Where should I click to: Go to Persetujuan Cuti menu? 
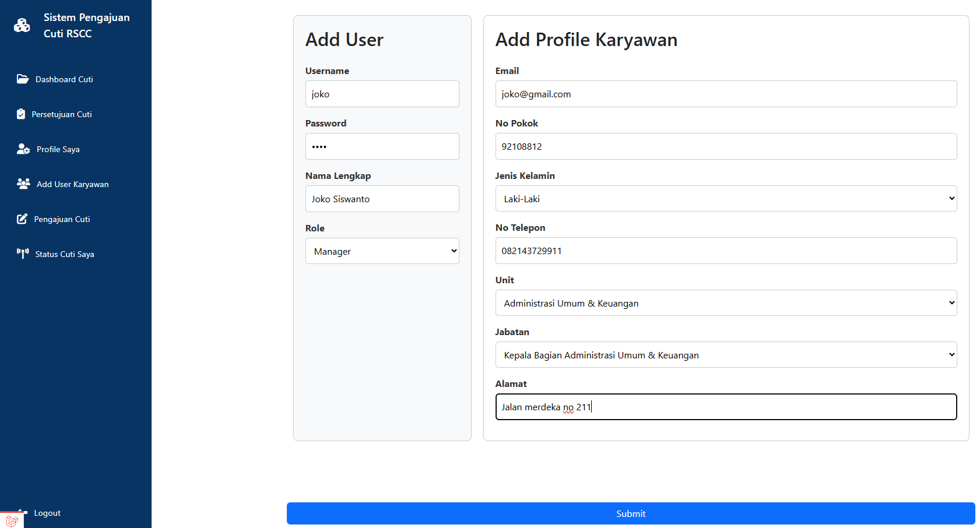pyautogui.click(x=62, y=114)
